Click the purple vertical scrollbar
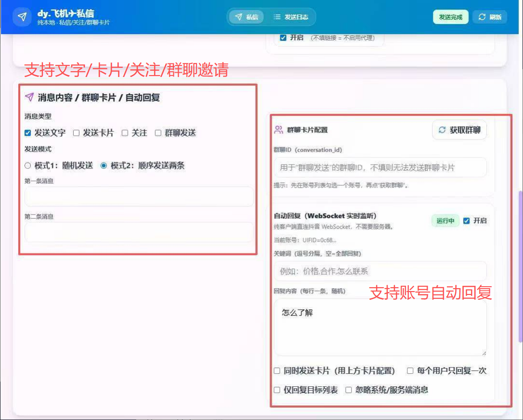This screenshot has width=523, height=420. (520, 265)
